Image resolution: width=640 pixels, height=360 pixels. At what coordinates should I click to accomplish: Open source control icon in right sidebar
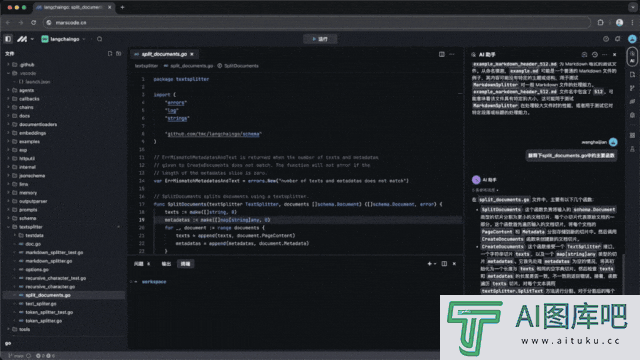[632, 88]
